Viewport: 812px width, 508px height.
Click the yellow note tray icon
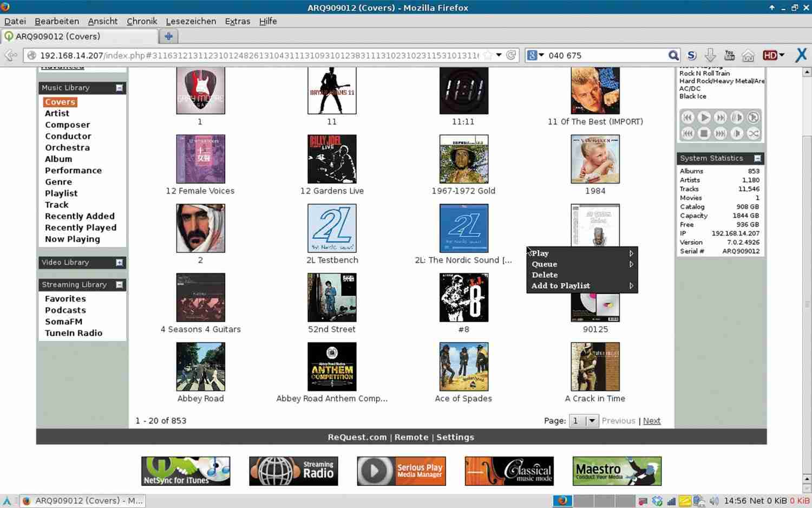coord(685,501)
